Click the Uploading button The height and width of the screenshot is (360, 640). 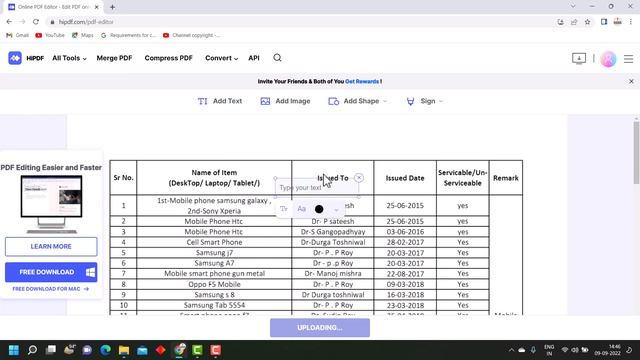[x=320, y=328]
